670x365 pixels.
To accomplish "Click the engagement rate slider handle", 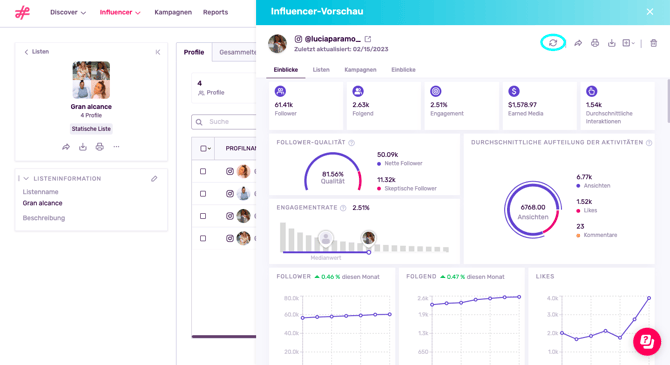I will coord(369,252).
